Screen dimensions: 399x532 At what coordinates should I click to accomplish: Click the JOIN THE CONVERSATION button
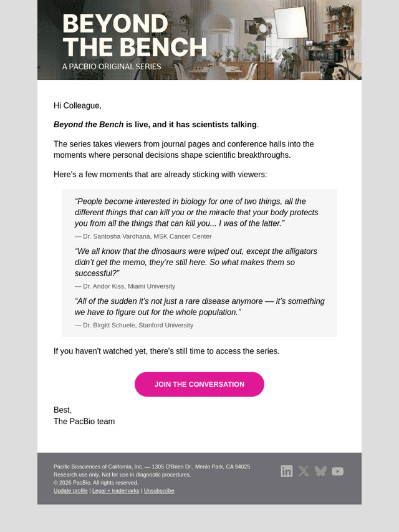pyautogui.click(x=199, y=384)
